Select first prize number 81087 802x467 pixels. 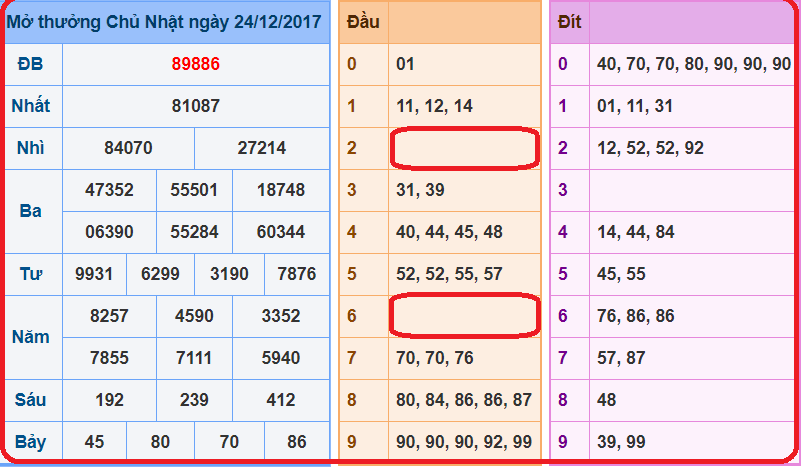pyautogui.click(x=195, y=106)
